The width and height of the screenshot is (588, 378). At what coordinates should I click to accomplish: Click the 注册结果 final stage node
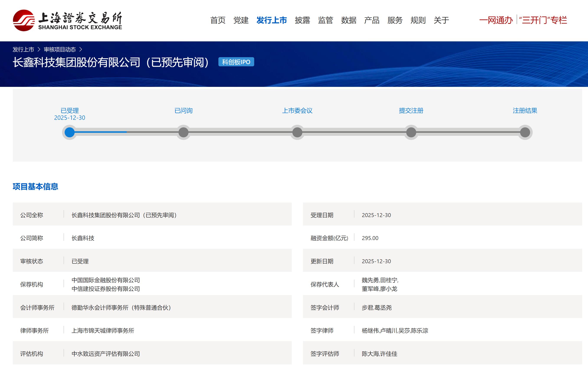(x=525, y=132)
